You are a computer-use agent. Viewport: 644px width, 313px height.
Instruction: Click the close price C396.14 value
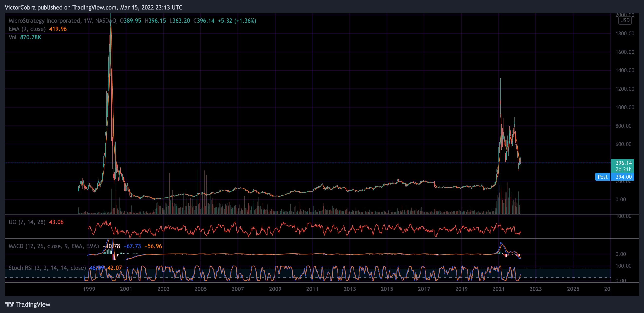204,21
